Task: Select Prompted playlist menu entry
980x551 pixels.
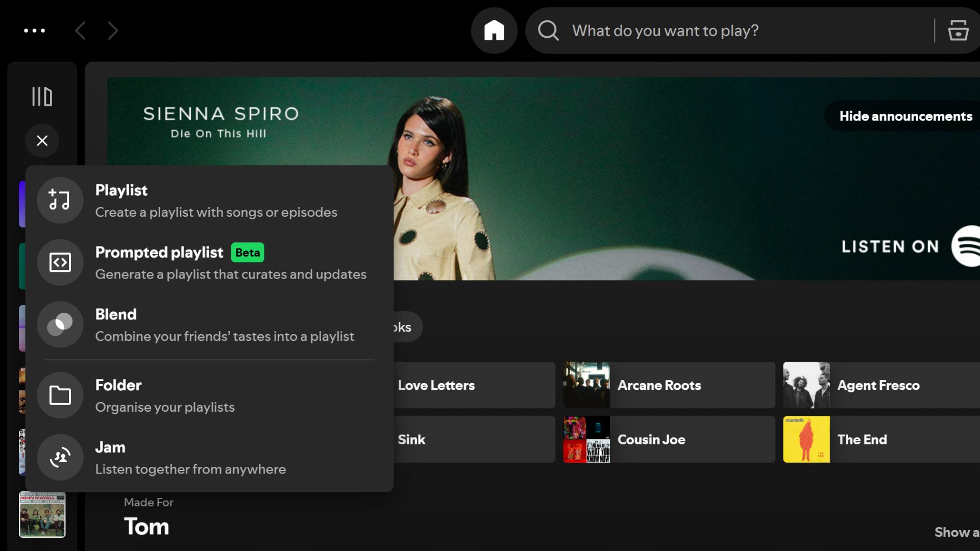Action: click(209, 263)
